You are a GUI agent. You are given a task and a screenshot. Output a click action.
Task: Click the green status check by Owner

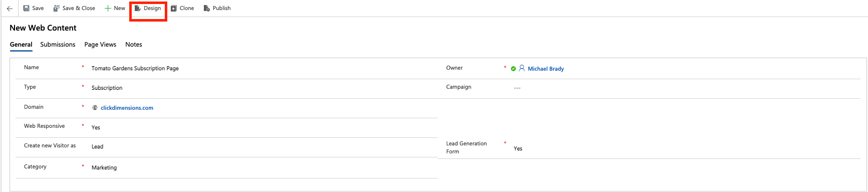513,69
